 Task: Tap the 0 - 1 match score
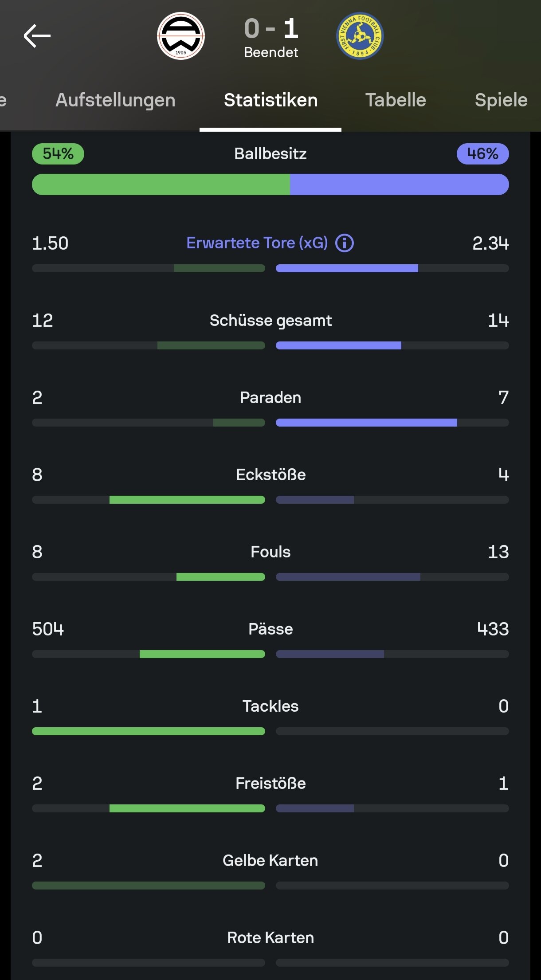click(x=271, y=29)
